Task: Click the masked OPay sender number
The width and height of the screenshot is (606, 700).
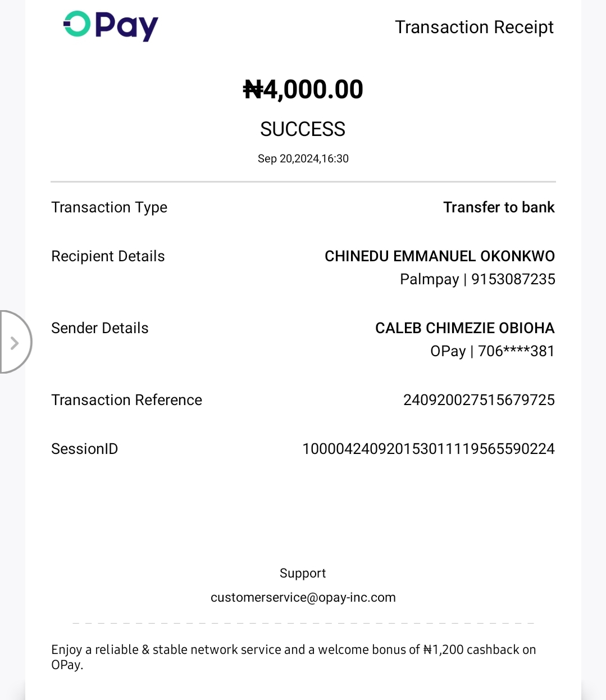Action: pyautogui.click(x=516, y=351)
